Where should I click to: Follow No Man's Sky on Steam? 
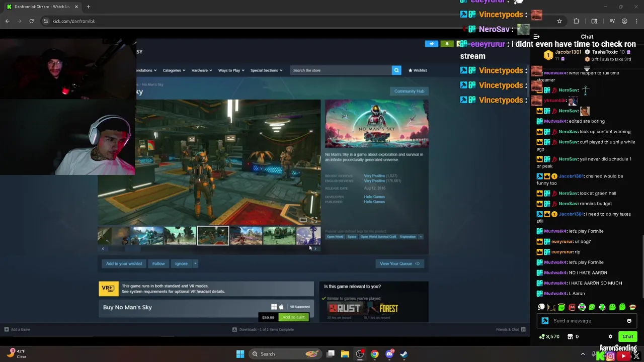tap(158, 263)
